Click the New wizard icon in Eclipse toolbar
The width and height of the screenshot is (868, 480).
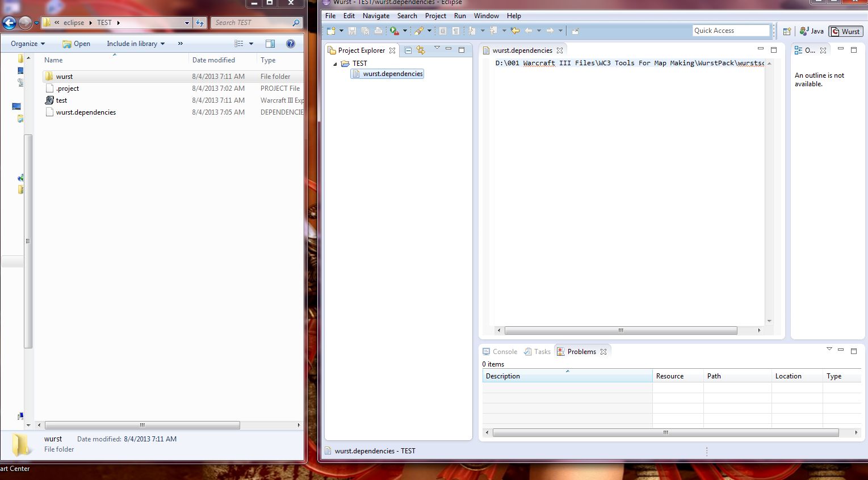point(331,31)
